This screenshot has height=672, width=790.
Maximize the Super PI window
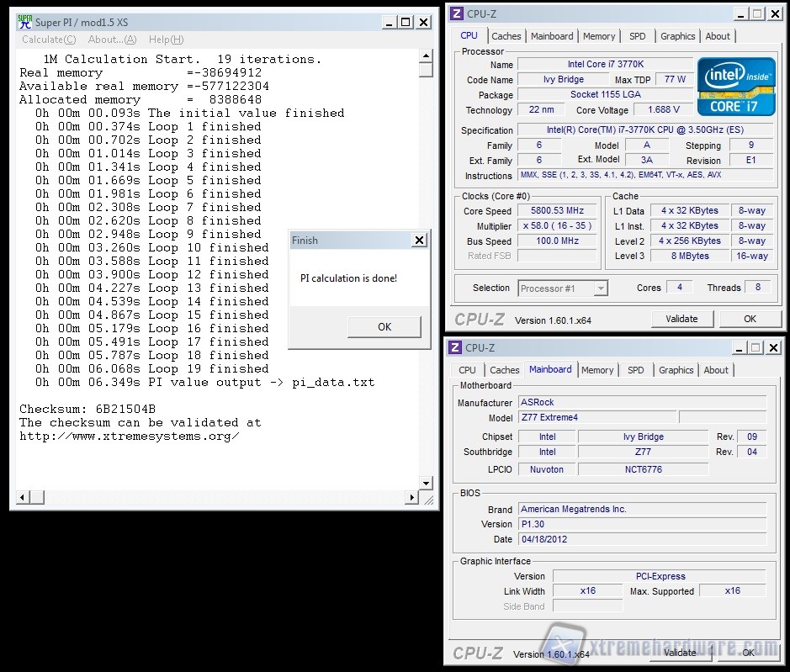pos(406,22)
